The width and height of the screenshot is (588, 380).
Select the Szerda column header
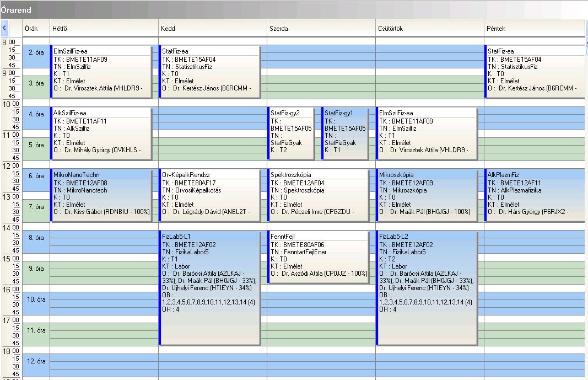(321, 28)
